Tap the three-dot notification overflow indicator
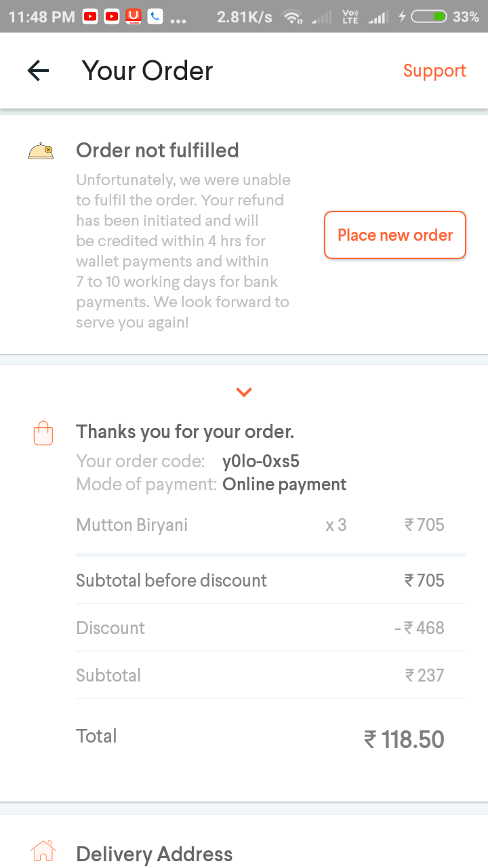Viewport: 488px width, 868px height. pyautogui.click(x=178, y=19)
